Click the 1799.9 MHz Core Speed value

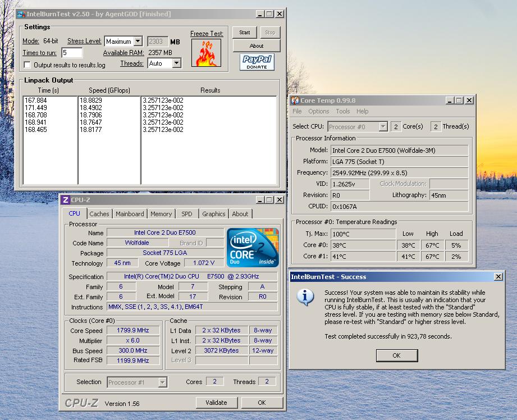133,330
